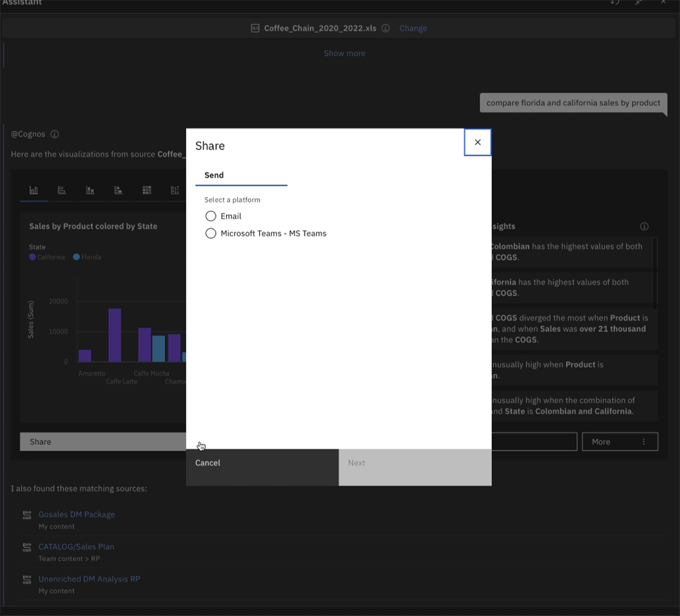Click Change to switch the data source
The image size is (680, 616).
pyautogui.click(x=413, y=28)
